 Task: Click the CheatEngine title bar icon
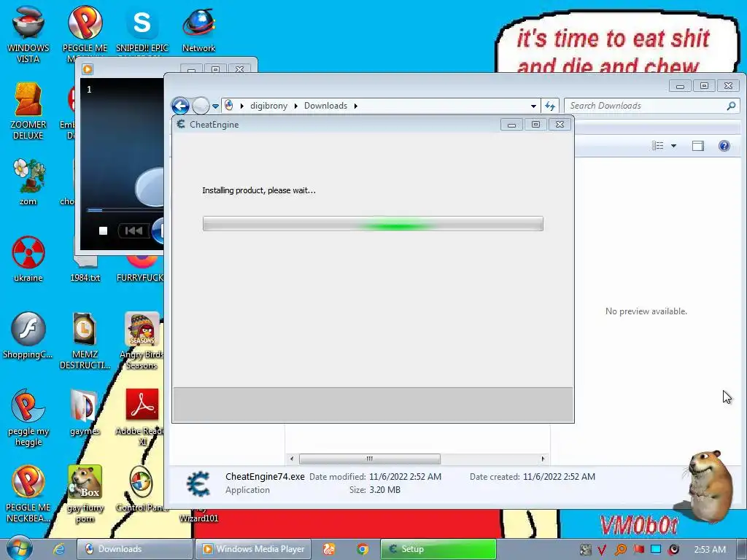pyautogui.click(x=181, y=124)
